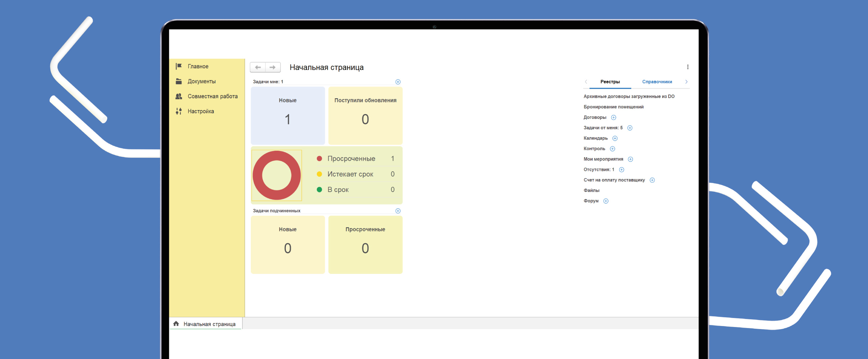Open the Документы section in sidebar
868x359 pixels.
201,81
